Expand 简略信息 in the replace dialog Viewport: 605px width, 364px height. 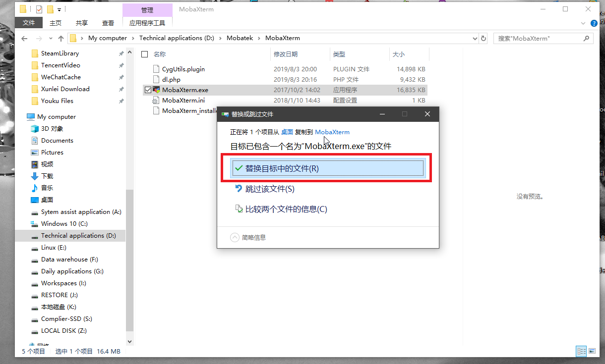(248, 237)
